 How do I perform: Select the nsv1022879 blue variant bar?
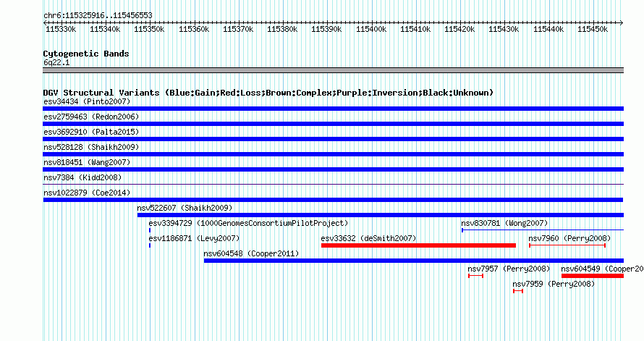pyautogui.click(x=333, y=200)
